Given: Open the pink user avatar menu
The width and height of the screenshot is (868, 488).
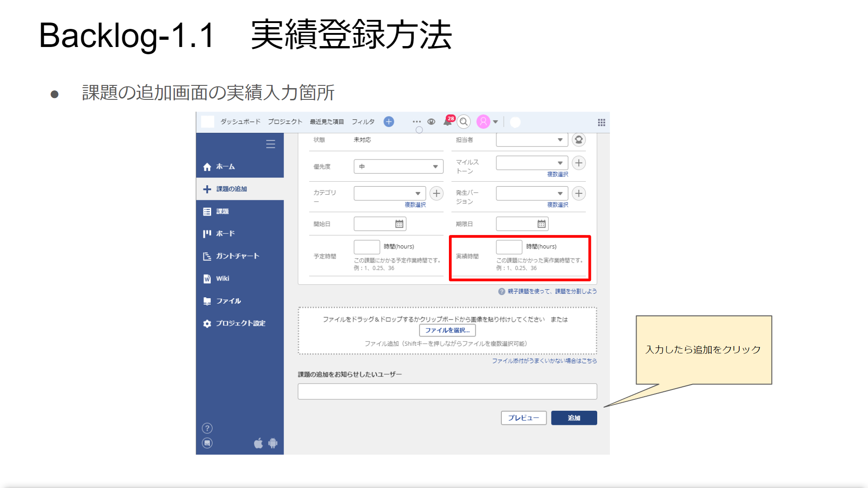Looking at the screenshot, I should point(483,122).
